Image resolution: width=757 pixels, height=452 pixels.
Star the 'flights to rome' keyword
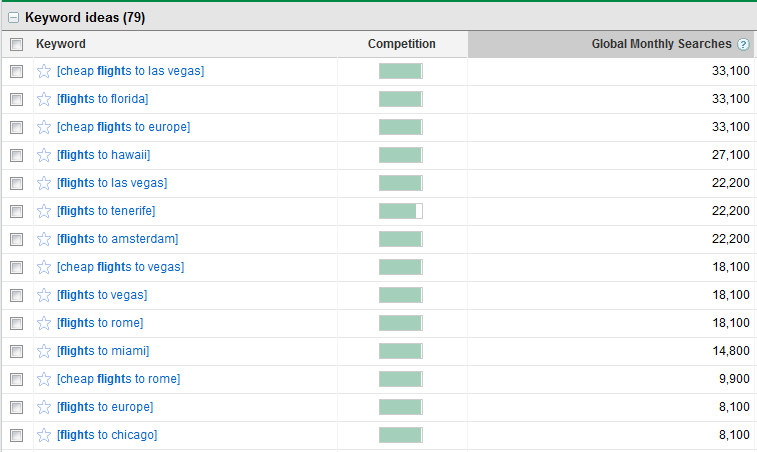click(44, 323)
